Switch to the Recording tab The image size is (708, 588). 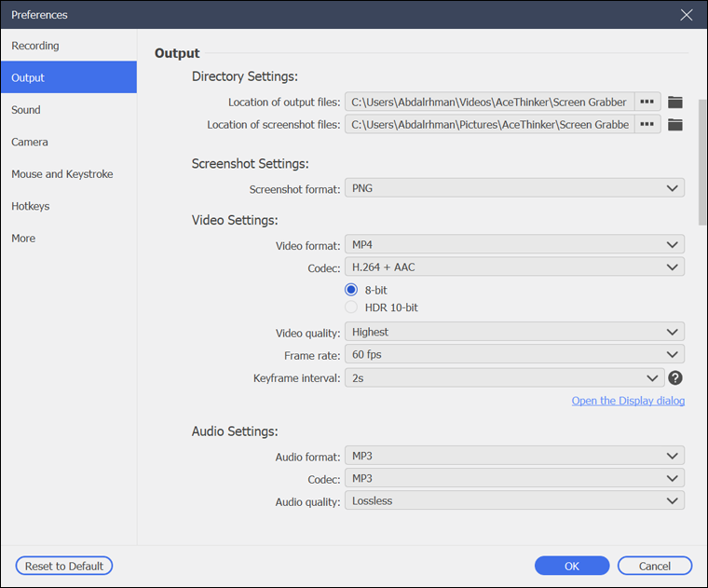[x=35, y=46]
